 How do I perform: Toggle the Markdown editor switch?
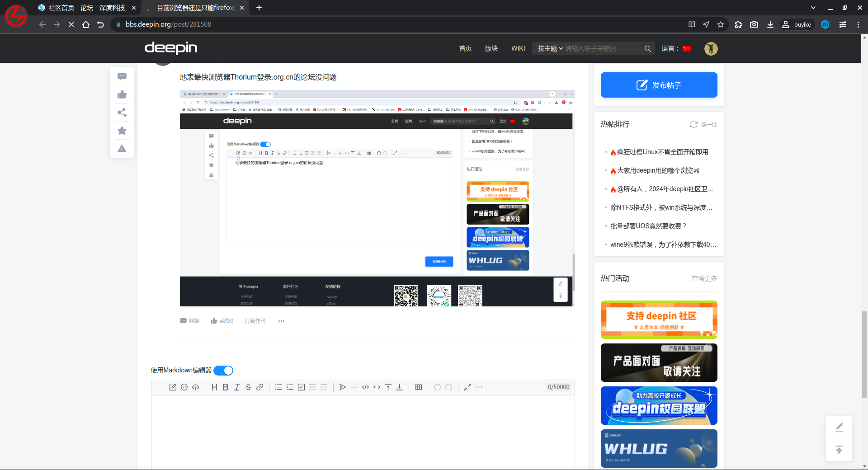(x=223, y=371)
